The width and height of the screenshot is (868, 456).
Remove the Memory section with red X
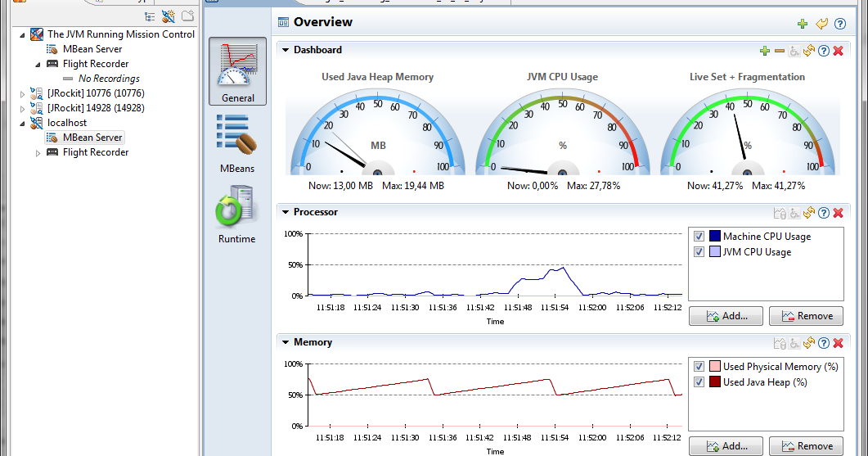click(x=838, y=344)
